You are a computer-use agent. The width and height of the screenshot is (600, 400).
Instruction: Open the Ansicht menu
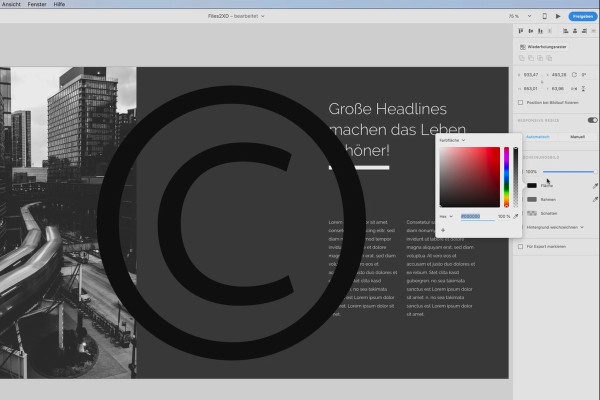(11, 4)
